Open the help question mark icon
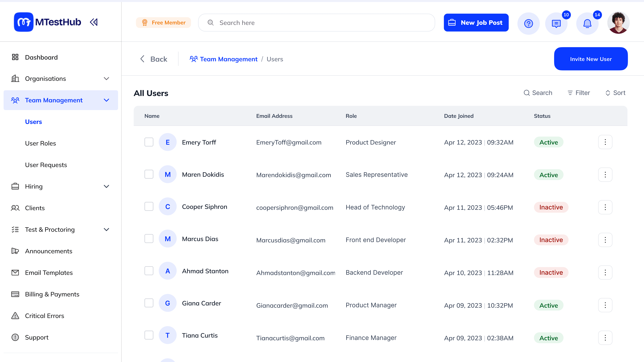 (x=529, y=23)
